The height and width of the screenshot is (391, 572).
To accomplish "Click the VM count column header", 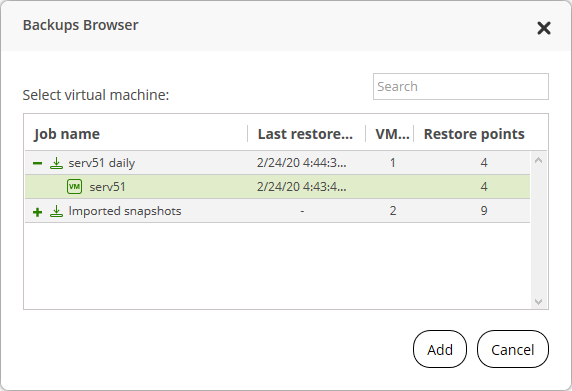I will coord(392,134).
